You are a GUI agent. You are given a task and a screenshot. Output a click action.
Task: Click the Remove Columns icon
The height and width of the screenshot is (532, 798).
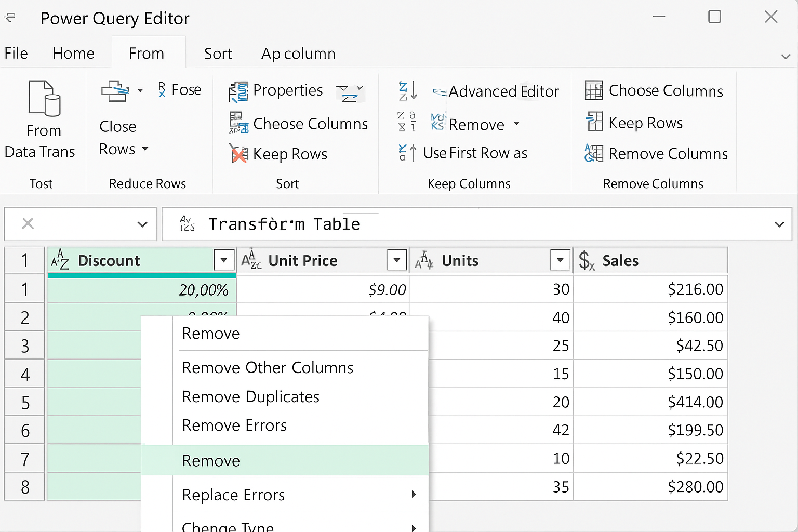point(594,153)
